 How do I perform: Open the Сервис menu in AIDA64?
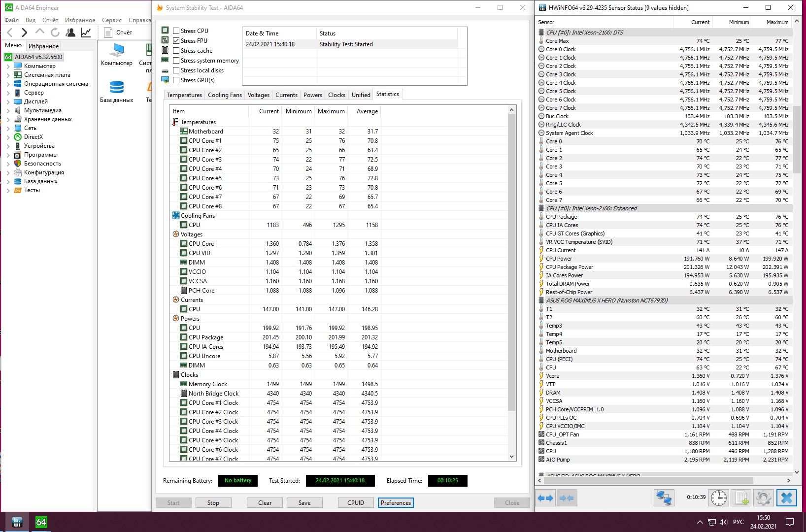(112, 20)
